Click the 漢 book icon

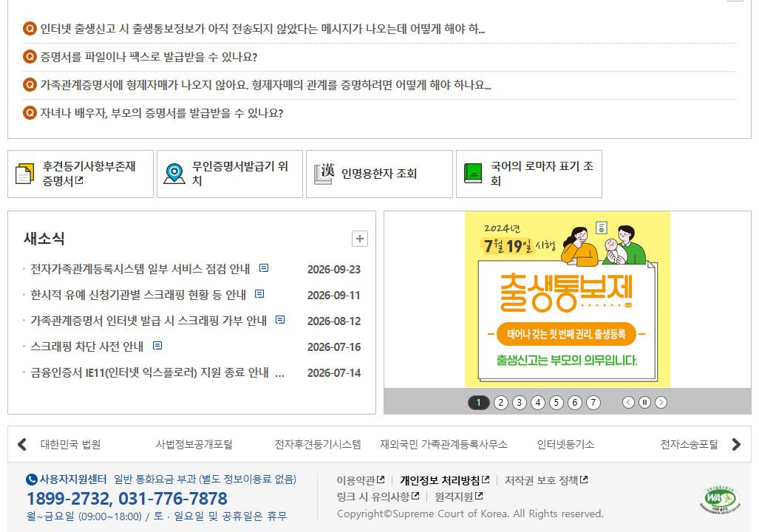tap(324, 174)
